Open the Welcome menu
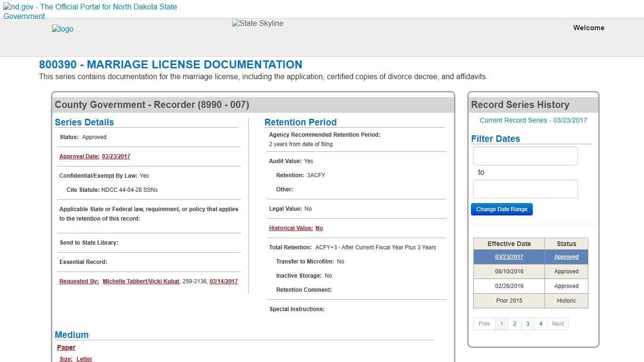This screenshot has height=362, width=644. (588, 28)
